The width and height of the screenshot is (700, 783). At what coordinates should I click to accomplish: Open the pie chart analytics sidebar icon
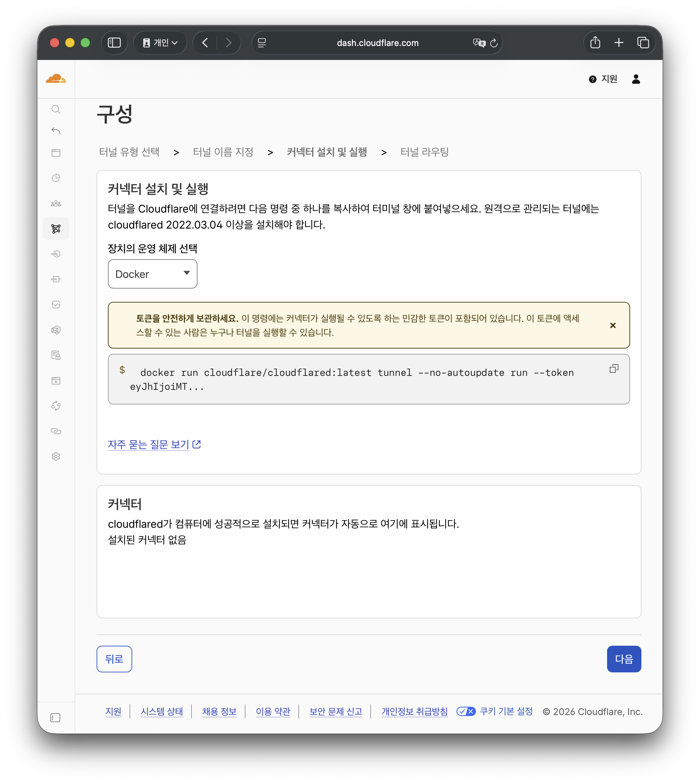point(56,178)
